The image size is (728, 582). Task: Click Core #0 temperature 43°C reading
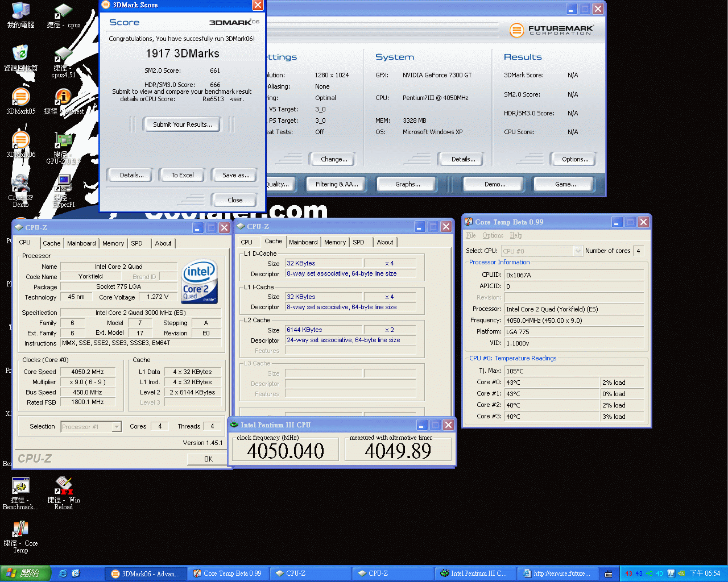552,383
